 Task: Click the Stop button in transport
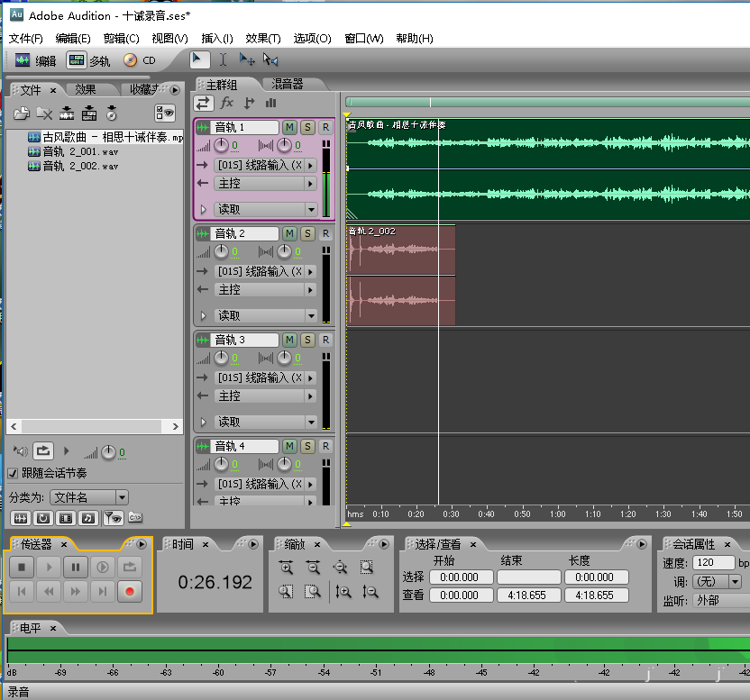[x=22, y=567]
